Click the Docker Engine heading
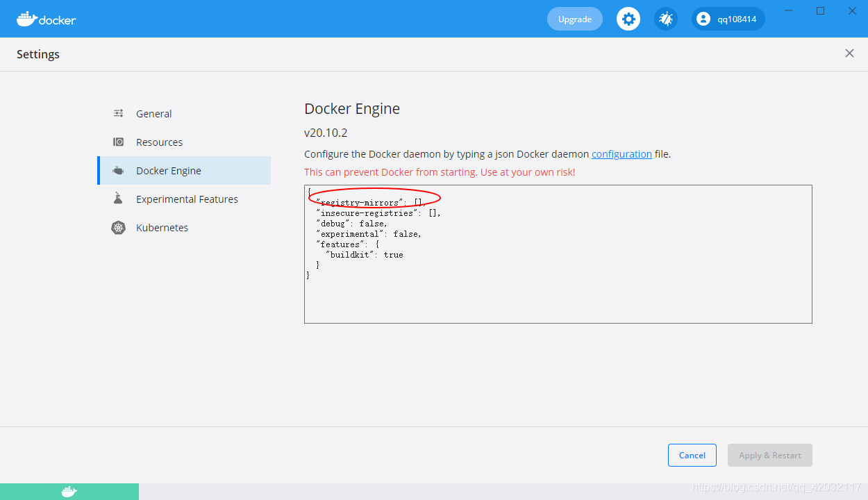 click(352, 109)
